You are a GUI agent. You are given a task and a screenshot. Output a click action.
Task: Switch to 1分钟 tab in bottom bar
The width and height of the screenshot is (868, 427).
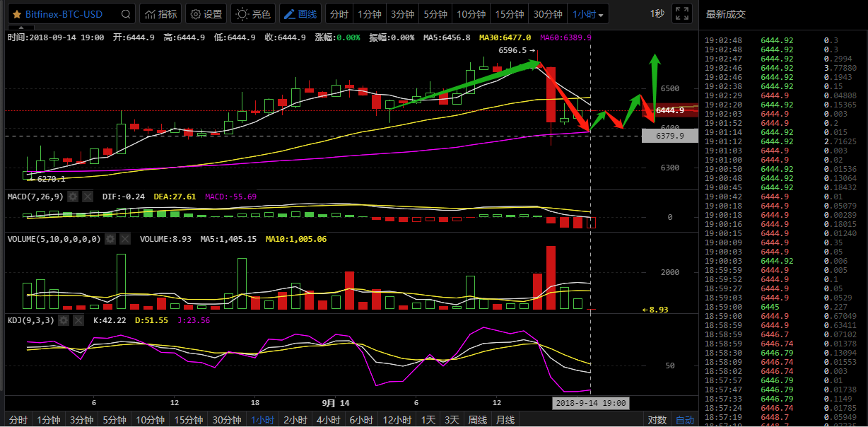pos(49,420)
